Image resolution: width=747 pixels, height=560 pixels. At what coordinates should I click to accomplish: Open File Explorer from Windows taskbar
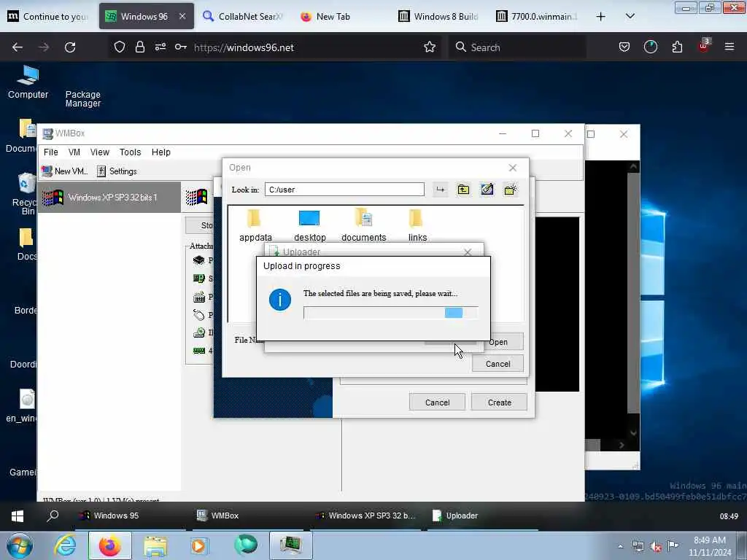[155, 545]
